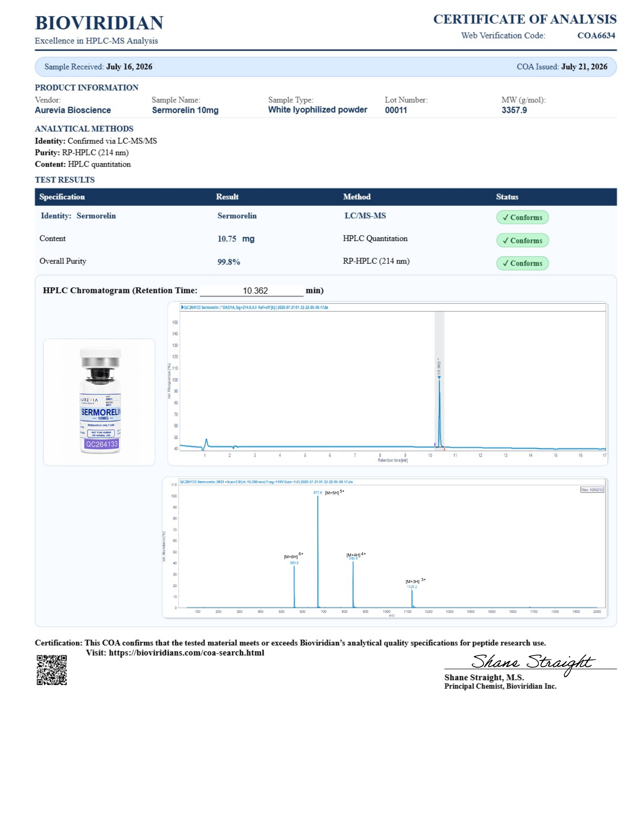Click the 'ANALYTICAL METHODS' section heading
644x834 pixels.
[84, 129]
